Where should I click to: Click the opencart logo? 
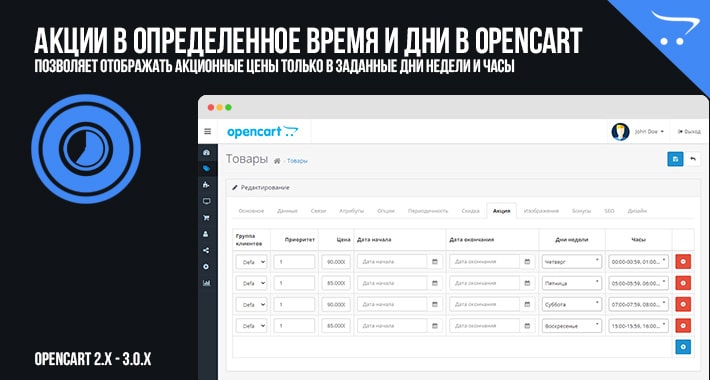tap(262, 131)
